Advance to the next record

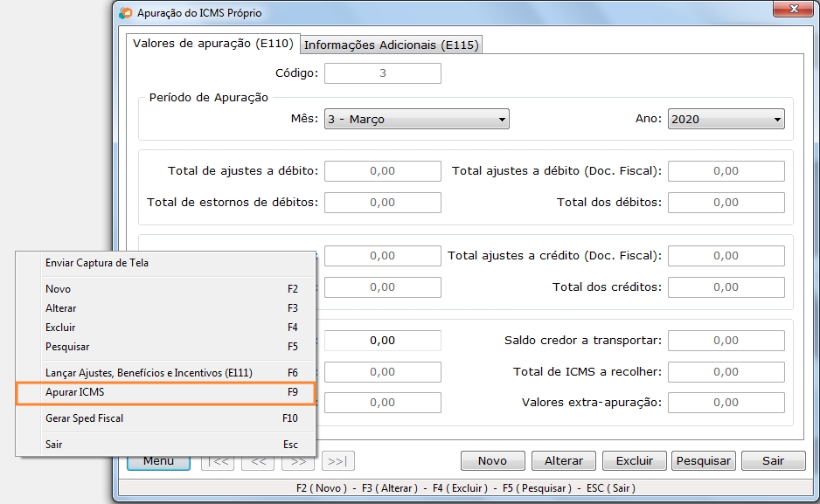coord(298,461)
